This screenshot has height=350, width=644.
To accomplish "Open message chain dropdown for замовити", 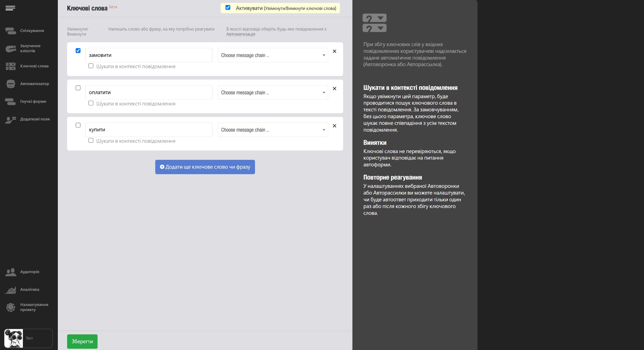I will pos(273,55).
